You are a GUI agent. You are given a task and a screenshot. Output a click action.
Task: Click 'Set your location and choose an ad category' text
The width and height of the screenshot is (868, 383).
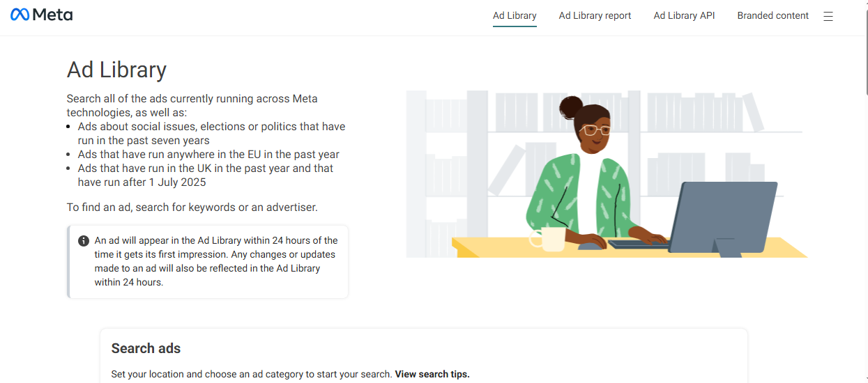(251, 374)
